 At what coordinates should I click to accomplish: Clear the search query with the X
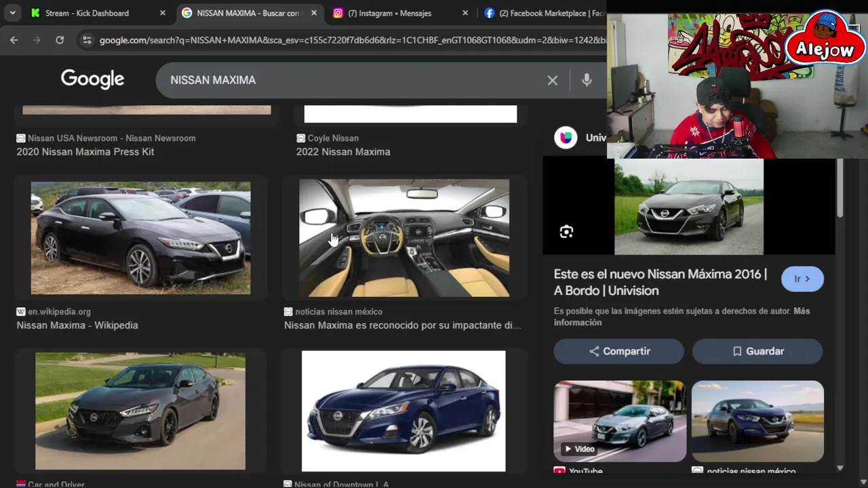pyautogui.click(x=553, y=81)
